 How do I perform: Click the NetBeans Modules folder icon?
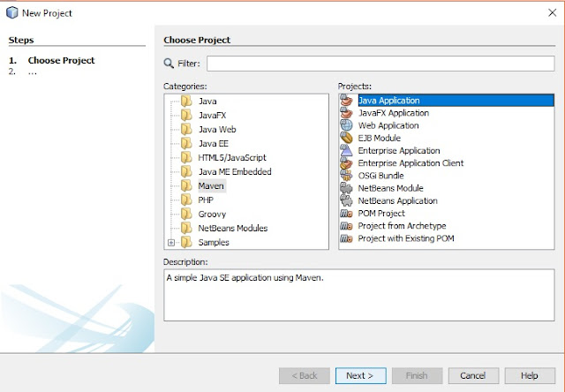(186, 228)
